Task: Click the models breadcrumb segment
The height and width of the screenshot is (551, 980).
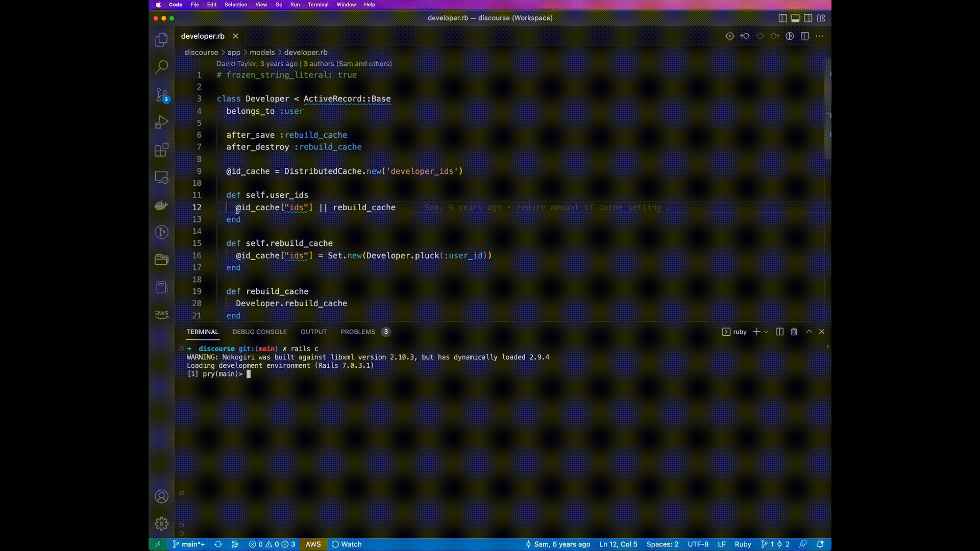Action: point(262,53)
